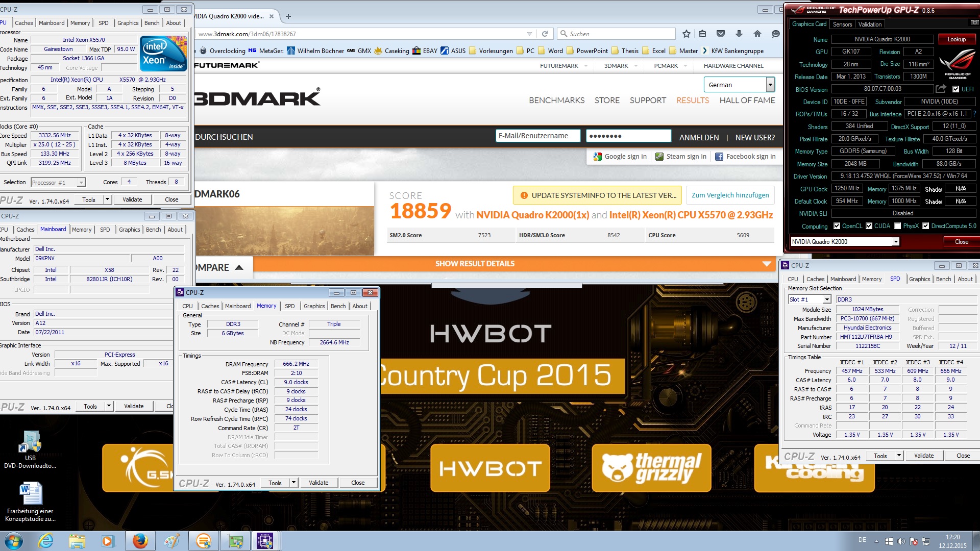
Task: Open the EBAY bookmark
Action: pos(425,51)
